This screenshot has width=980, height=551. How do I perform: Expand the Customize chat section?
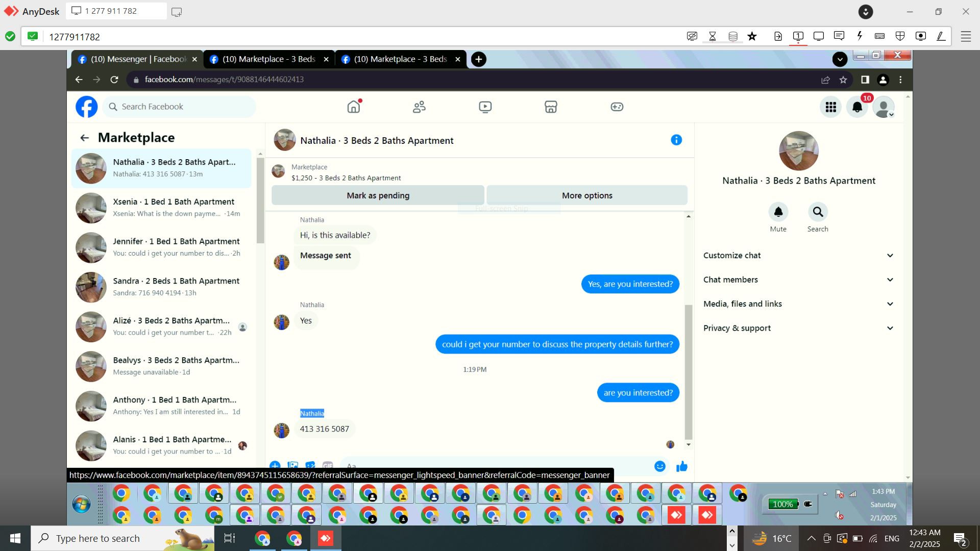798,256
